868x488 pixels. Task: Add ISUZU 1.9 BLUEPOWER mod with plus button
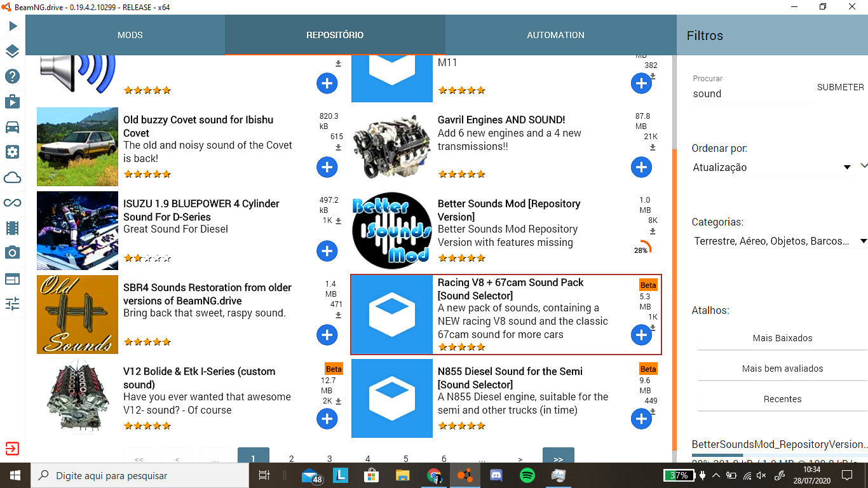[327, 251]
